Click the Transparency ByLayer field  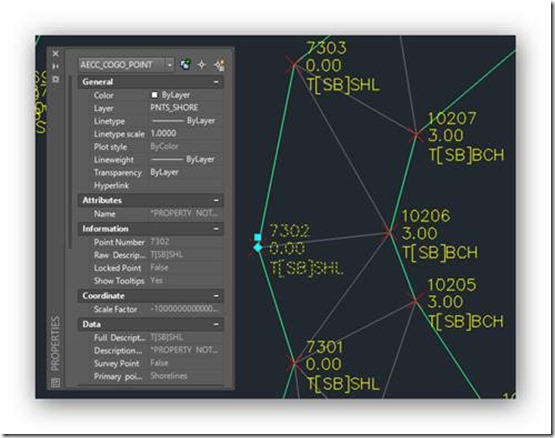pyautogui.click(x=185, y=172)
